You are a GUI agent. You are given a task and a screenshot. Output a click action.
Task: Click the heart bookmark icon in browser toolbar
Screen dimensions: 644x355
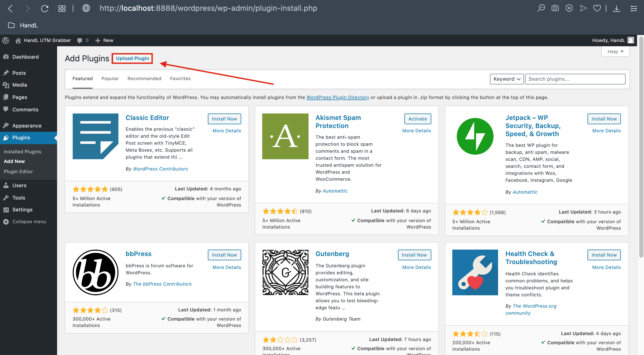[x=597, y=8]
